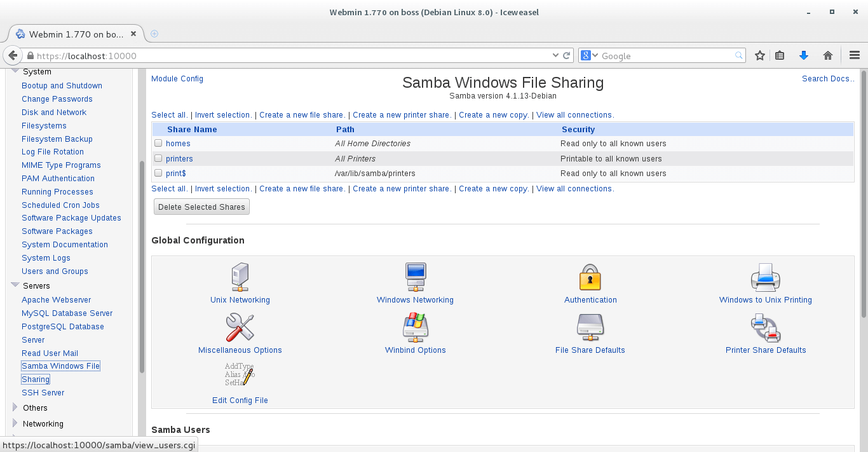The image size is (868, 452).
Task: Open the URL history dropdown arrow
Action: point(555,55)
